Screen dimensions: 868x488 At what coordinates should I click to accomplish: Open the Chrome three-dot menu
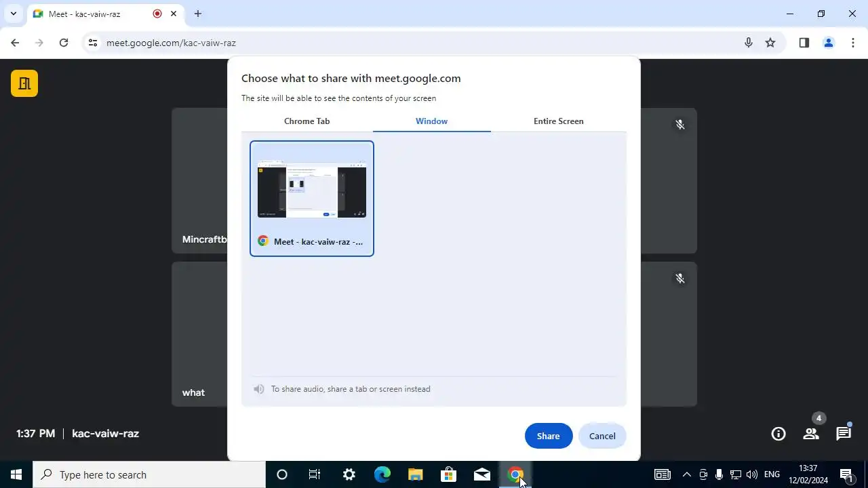tap(853, 43)
